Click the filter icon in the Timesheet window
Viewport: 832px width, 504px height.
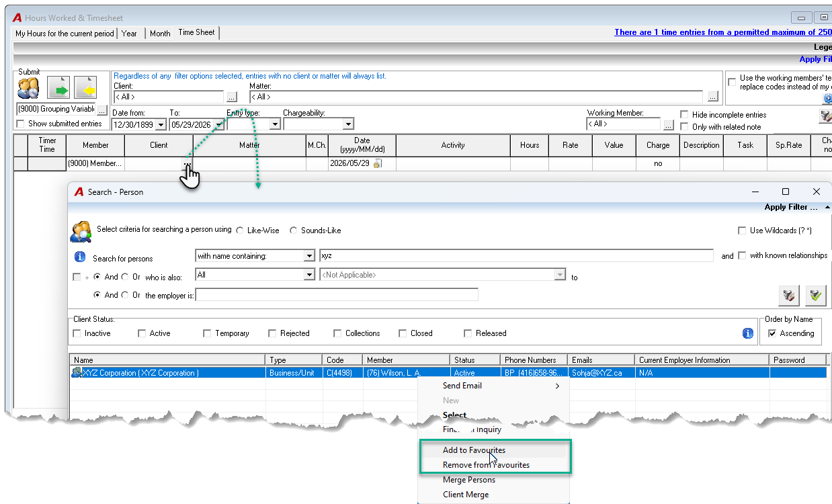click(826, 116)
